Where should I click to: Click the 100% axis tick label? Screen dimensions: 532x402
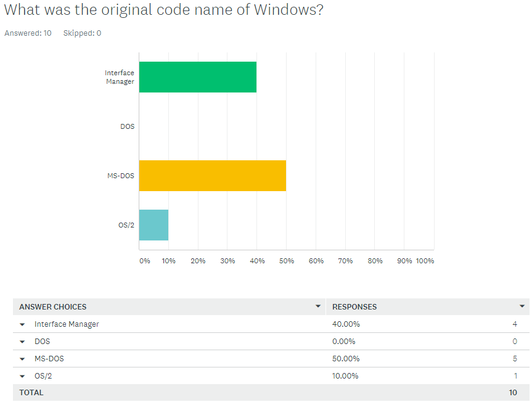point(425,261)
